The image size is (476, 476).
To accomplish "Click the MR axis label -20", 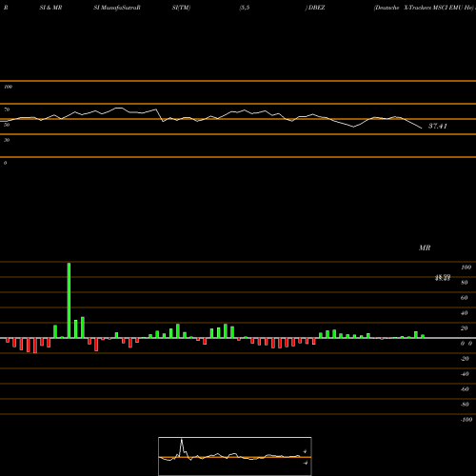I will coord(465,359).
